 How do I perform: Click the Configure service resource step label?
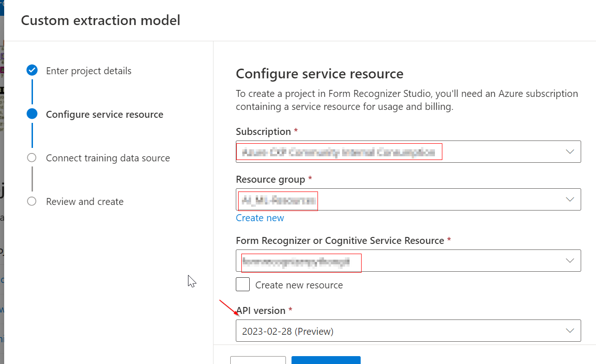pyautogui.click(x=104, y=115)
